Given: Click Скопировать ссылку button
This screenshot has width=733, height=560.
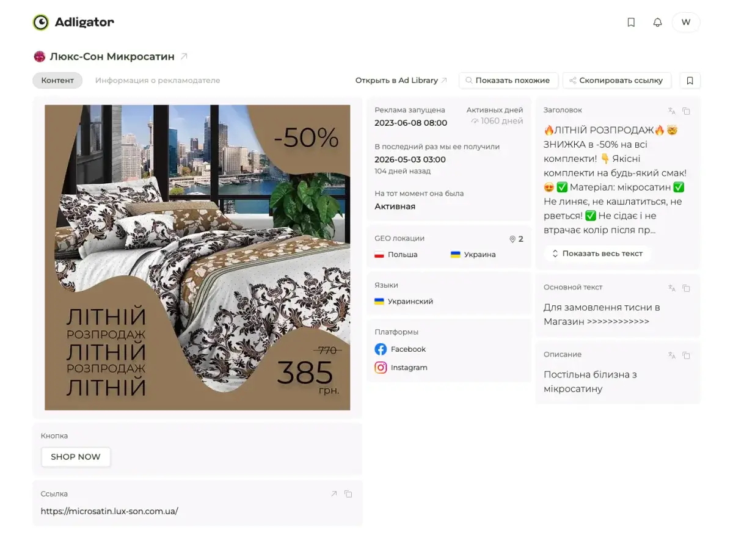Looking at the screenshot, I should pos(616,80).
